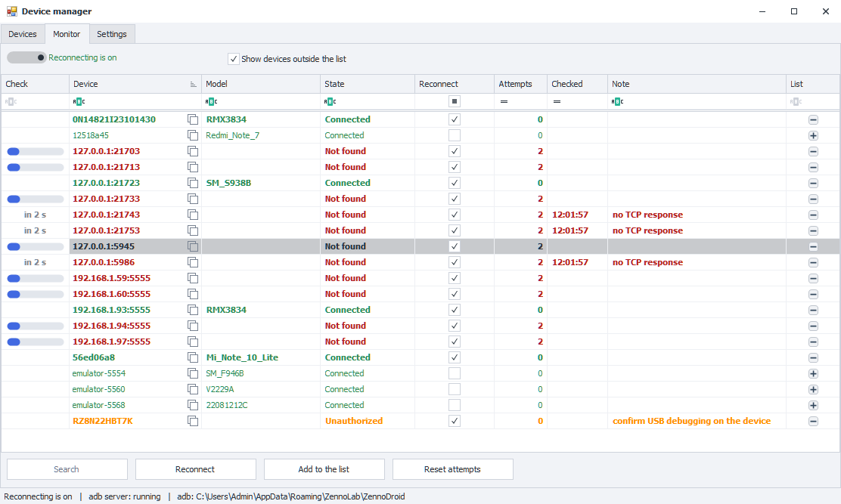Enable reconnect checkbox for Redmi_Note_7
Image resolution: width=841 pixels, height=504 pixels.
pos(455,135)
